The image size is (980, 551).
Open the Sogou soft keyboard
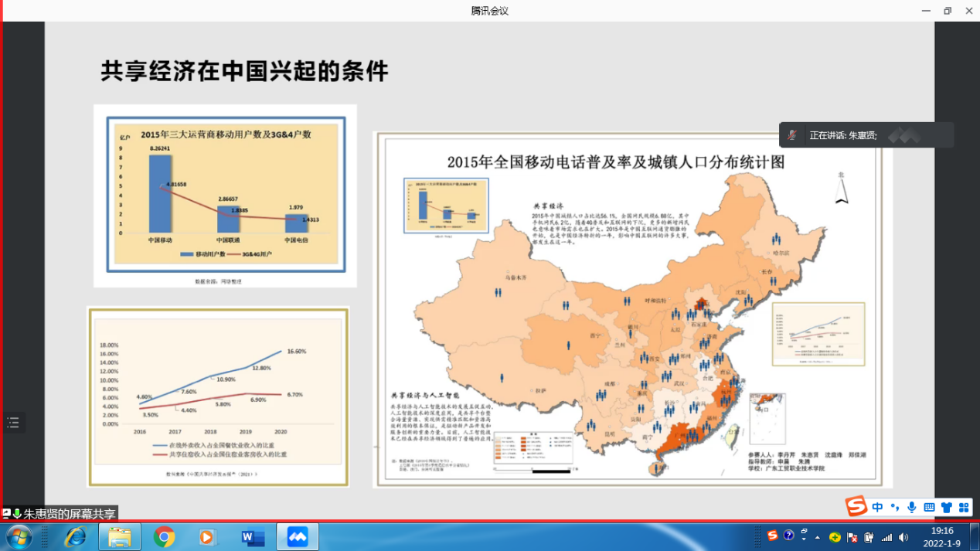pos(929,508)
